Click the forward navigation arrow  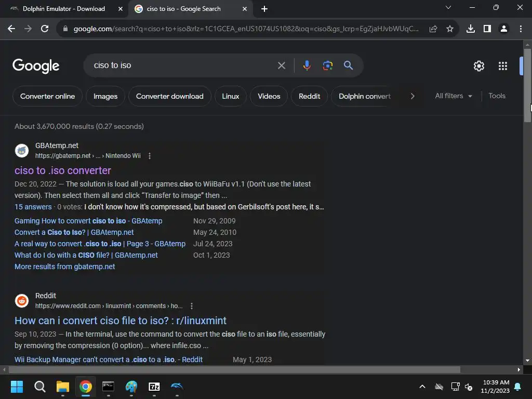[x=28, y=29]
